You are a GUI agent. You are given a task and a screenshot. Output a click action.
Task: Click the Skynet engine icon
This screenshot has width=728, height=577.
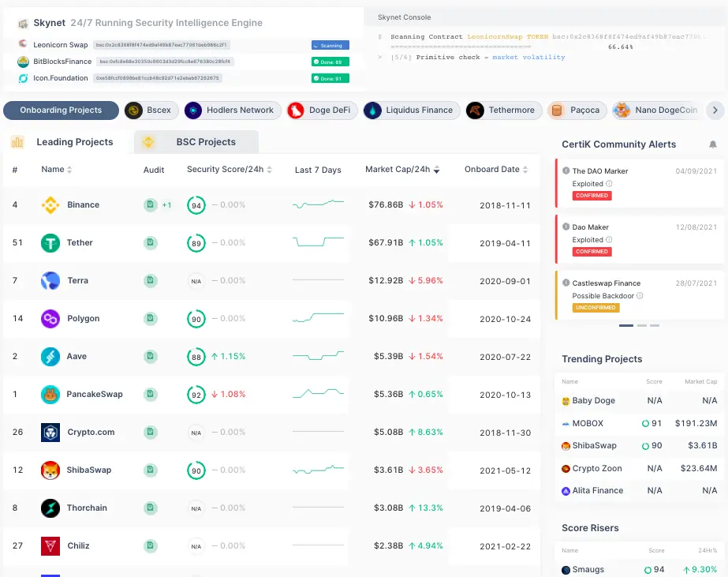[23, 23]
